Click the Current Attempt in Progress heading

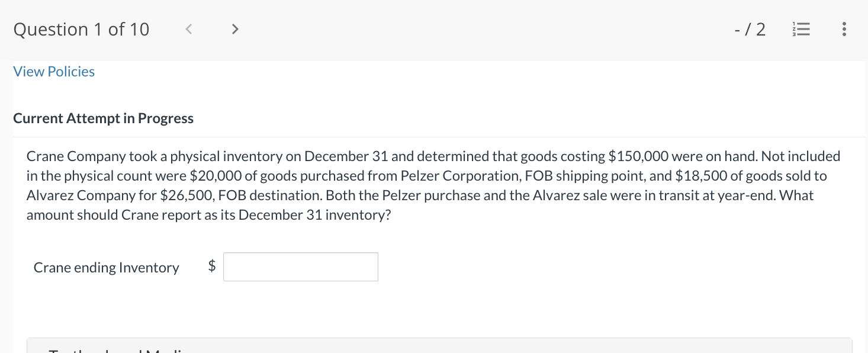tap(103, 118)
